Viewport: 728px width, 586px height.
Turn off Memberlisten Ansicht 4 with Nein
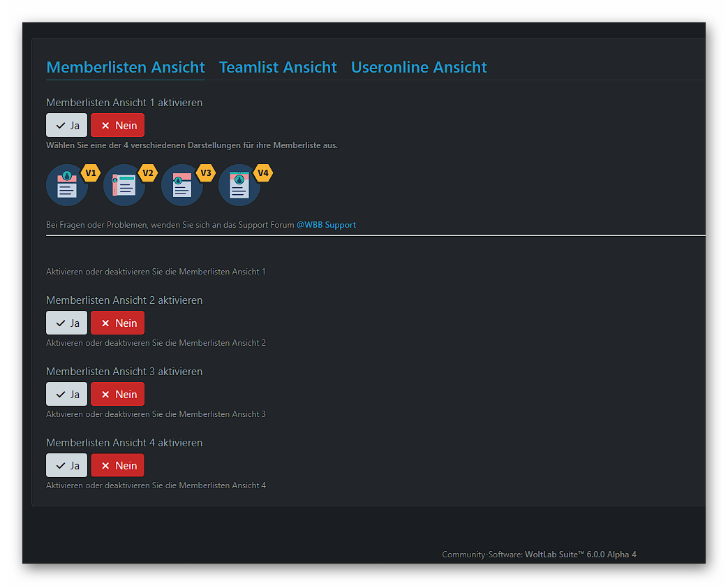(118, 466)
